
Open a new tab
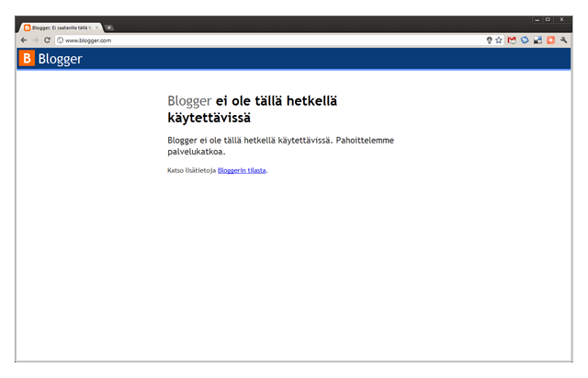[x=109, y=28]
